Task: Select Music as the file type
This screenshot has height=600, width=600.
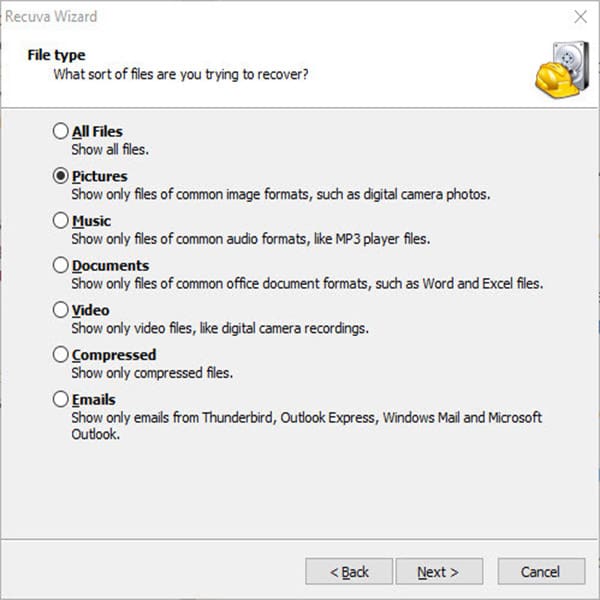Action: click(60, 221)
